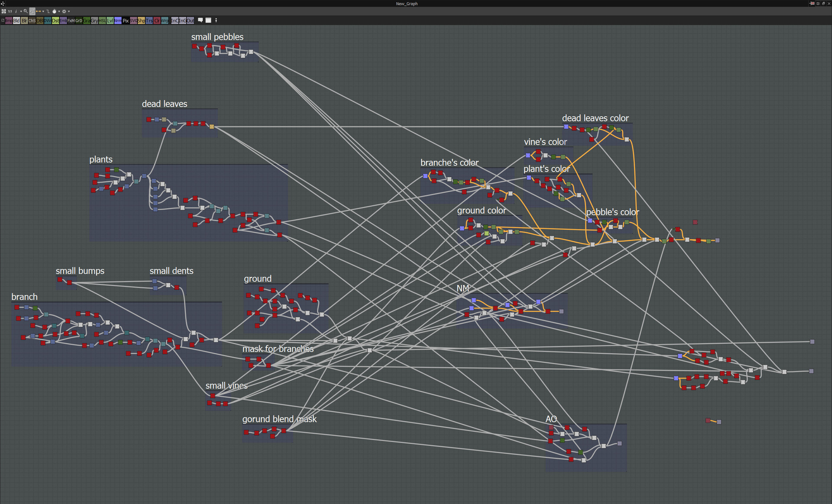Image resolution: width=832 pixels, height=504 pixels.
Task: Toggle the information display (i) button
Action: tap(16, 11)
